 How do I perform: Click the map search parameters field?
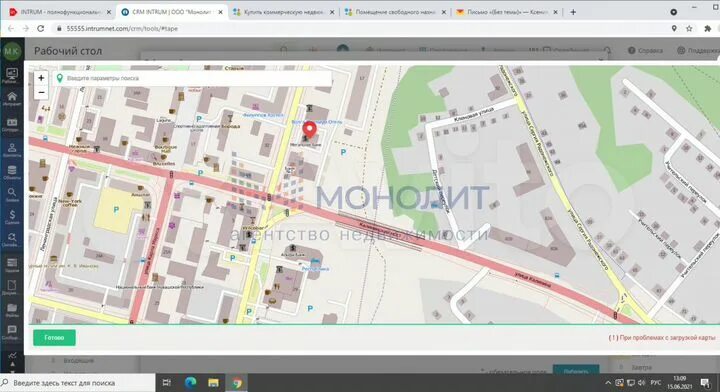pyautogui.click(x=192, y=78)
